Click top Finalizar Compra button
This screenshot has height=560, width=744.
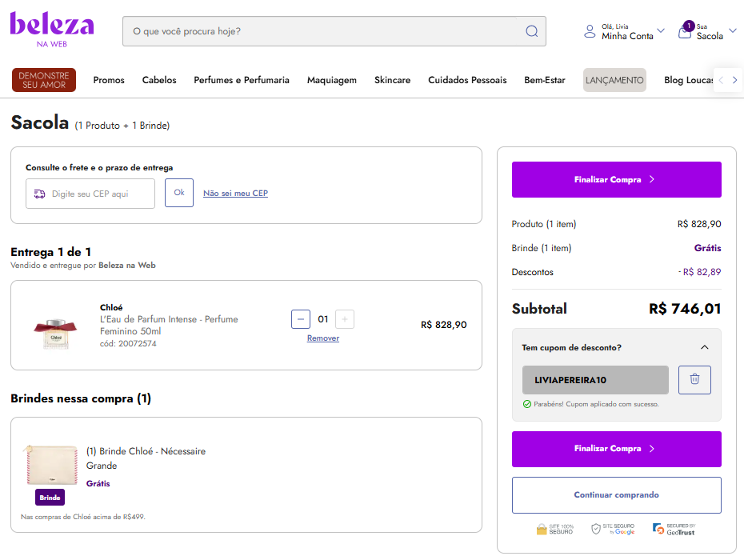(x=616, y=179)
